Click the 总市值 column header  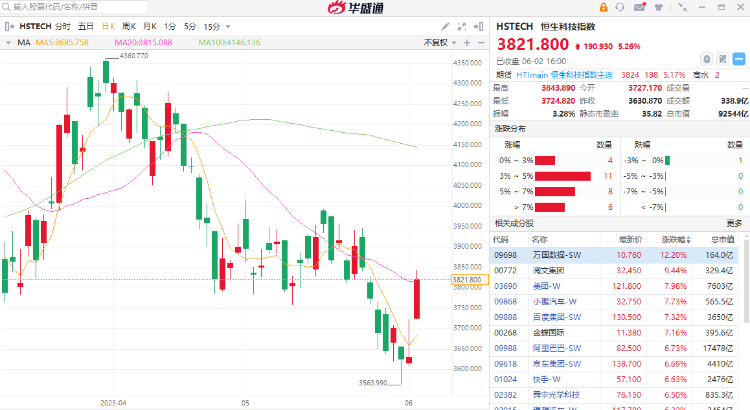[x=722, y=239]
